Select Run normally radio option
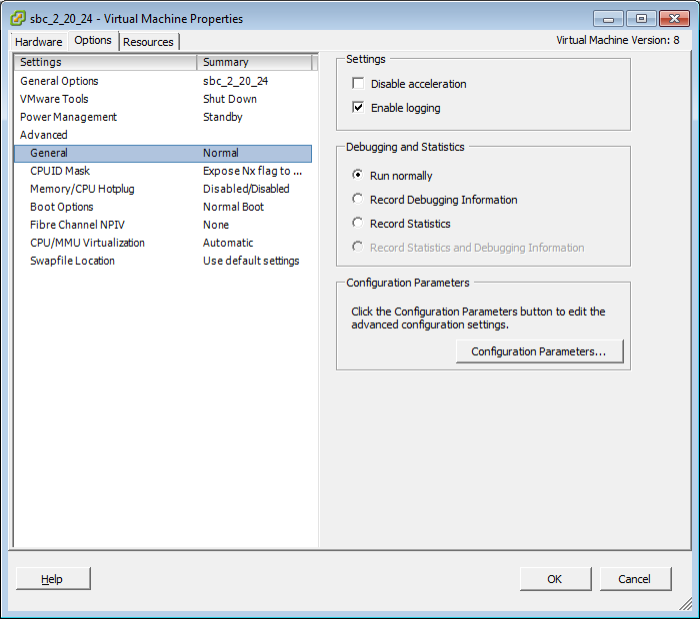Screen dimensions: 700x619 pyautogui.click(x=358, y=176)
